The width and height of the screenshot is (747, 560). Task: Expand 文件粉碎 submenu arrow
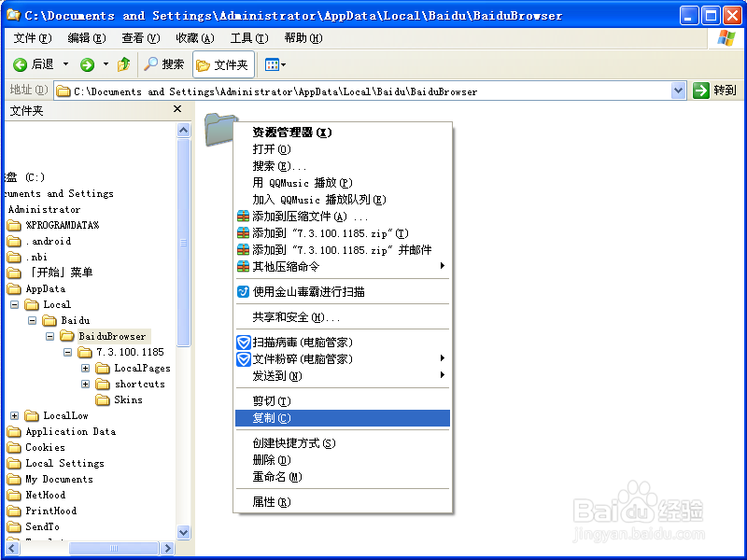[x=443, y=358]
